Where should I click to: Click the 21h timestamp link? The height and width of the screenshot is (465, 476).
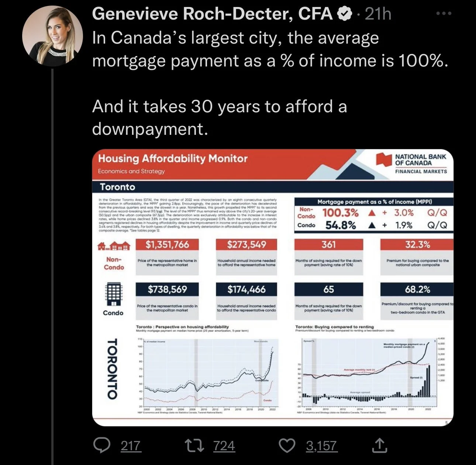pos(378,14)
